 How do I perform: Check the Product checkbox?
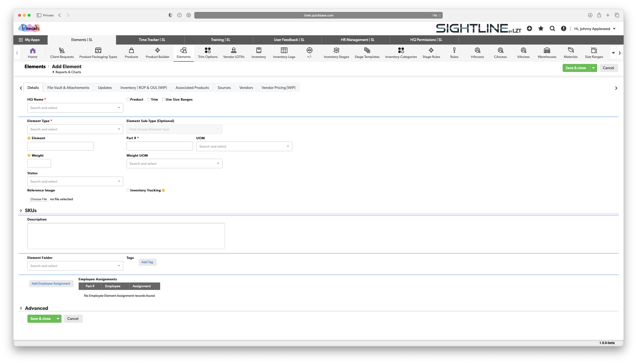[128, 99]
